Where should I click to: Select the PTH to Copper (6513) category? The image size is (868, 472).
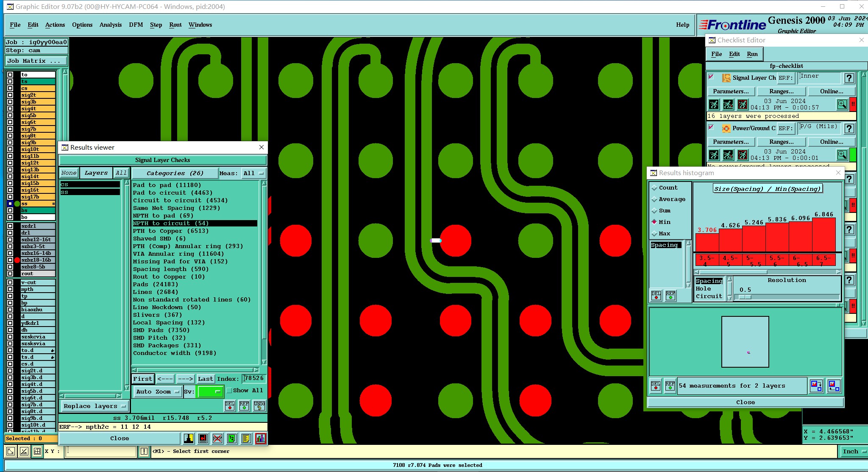[195, 231]
